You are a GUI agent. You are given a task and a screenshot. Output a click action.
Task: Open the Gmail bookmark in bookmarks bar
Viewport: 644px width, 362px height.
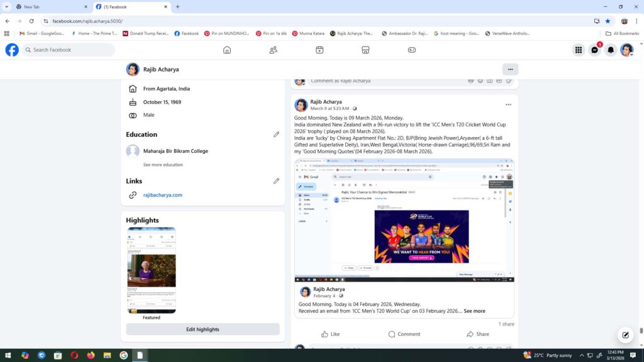tap(34, 33)
